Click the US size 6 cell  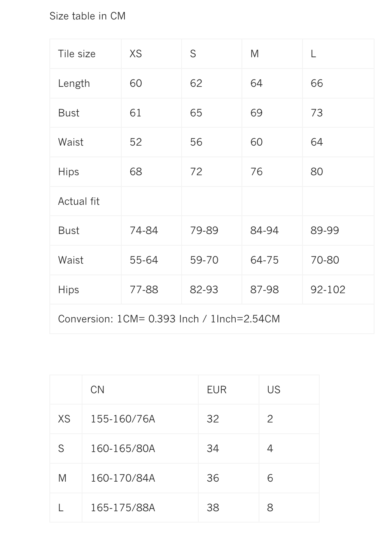[x=270, y=478]
